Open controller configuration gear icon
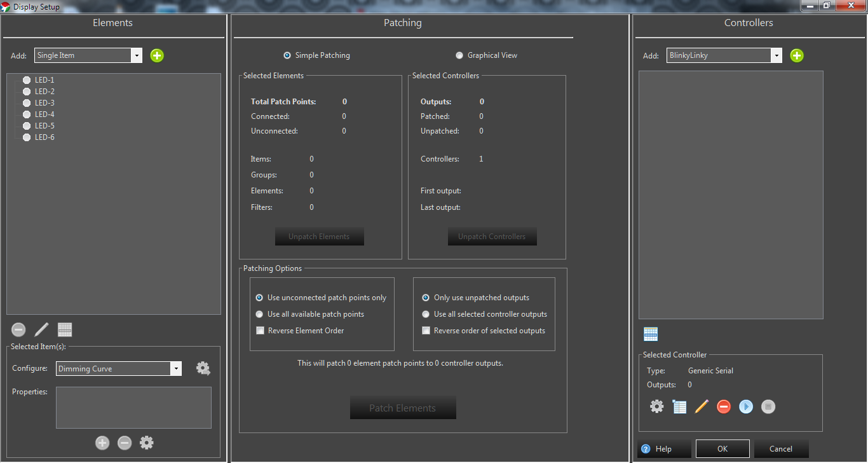The width and height of the screenshot is (868, 463). click(x=656, y=406)
